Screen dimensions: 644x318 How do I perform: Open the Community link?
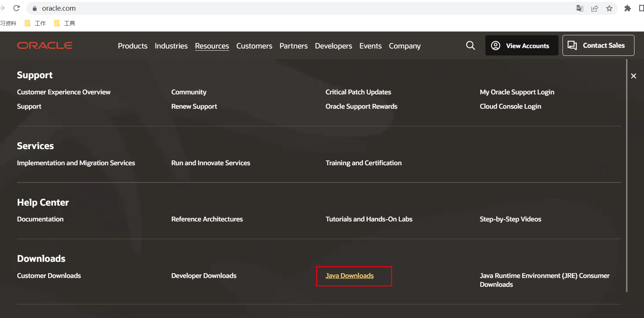(189, 92)
